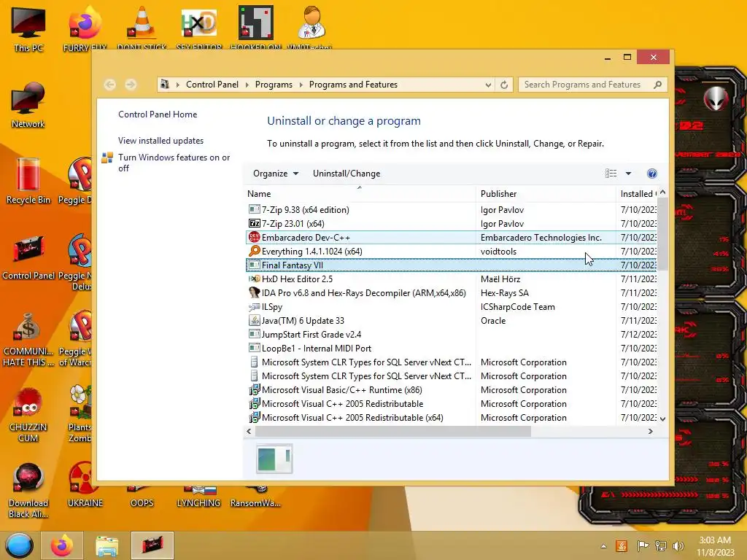
Task: Select Everything 1.4.1.1024 (x64) entry
Action: pyautogui.click(x=451, y=252)
